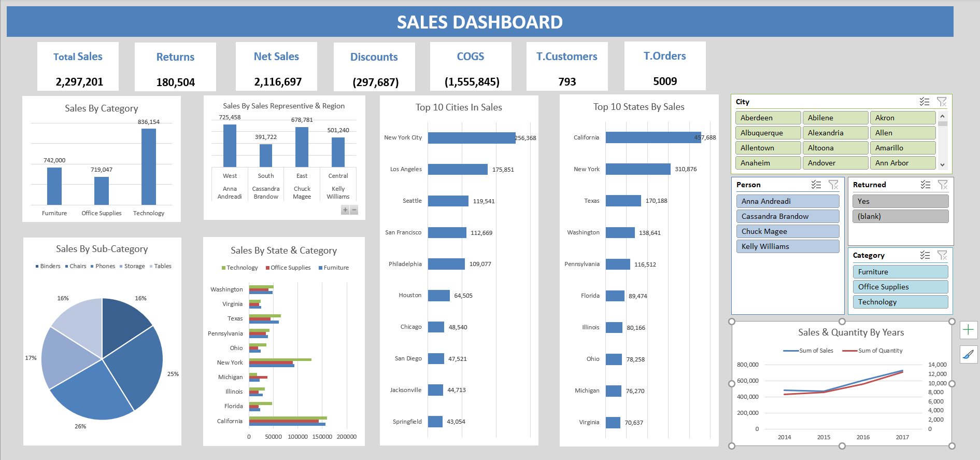The width and height of the screenshot is (980, 460).
Task: Expand field with plus button on region chart
Action: (345, 210)
